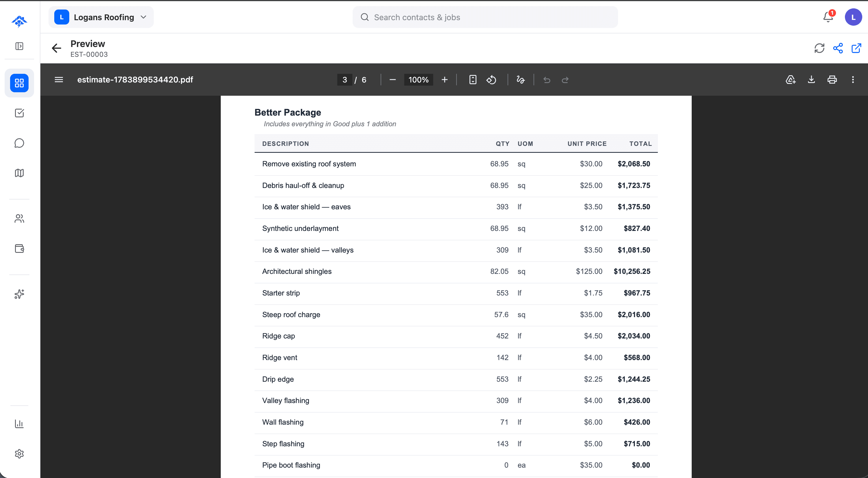Click the $10,256.25 total value
The height and width of the screenshot is (478, 868).
pos(632,271)
